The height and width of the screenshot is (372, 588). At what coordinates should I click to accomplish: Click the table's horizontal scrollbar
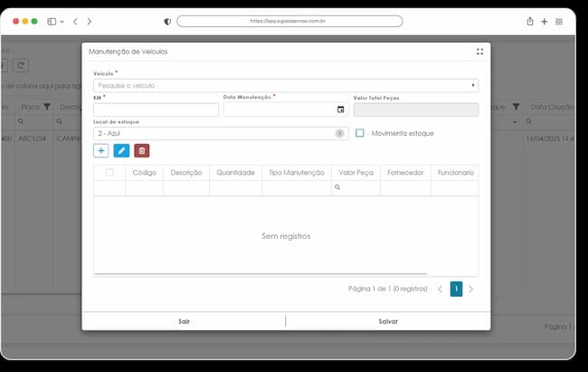(261, 274)
